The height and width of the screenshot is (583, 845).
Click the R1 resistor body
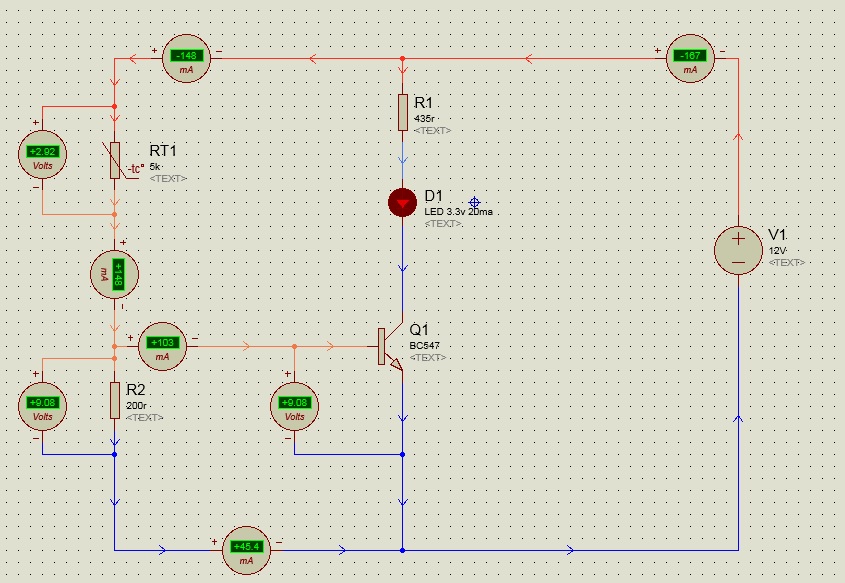click(403, 112)
